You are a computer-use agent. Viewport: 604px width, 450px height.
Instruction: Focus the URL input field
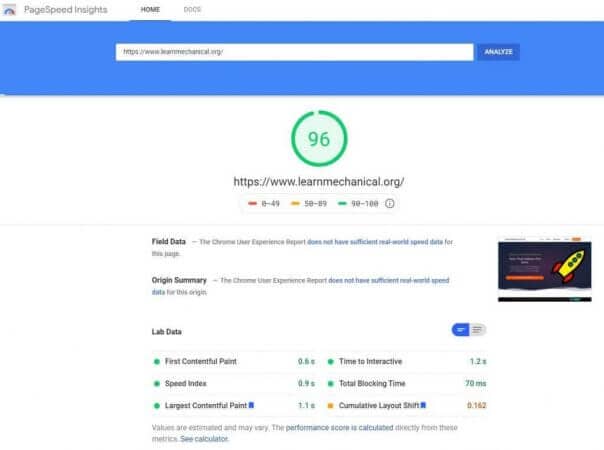(294, 52)
